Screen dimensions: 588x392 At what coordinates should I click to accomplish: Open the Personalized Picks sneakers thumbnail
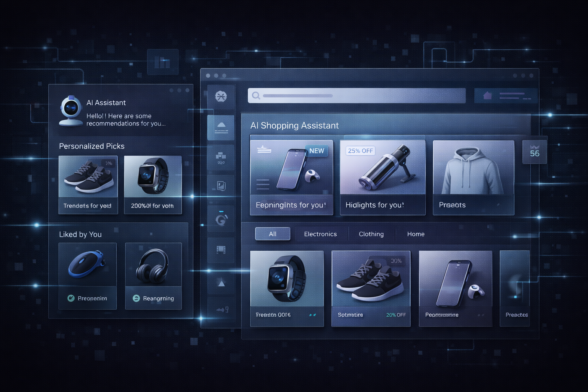click(x=88, y=176)
